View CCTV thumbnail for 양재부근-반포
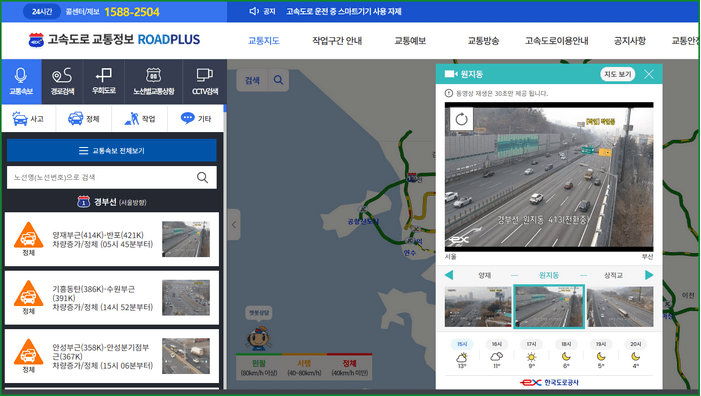Image resolution: width=701 pixels, height=396 pixels. click(x=186, y=239)
